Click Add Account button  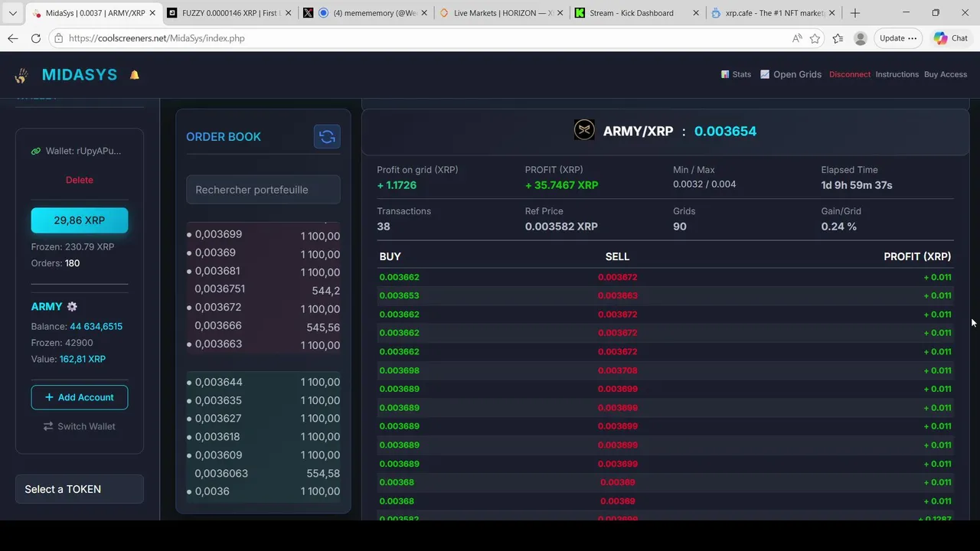click(80, 397)
